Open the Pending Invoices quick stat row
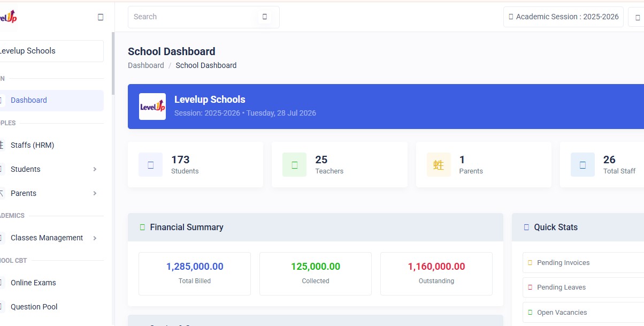The width and height of the screenshot is (644, 326). coord(583,263)
